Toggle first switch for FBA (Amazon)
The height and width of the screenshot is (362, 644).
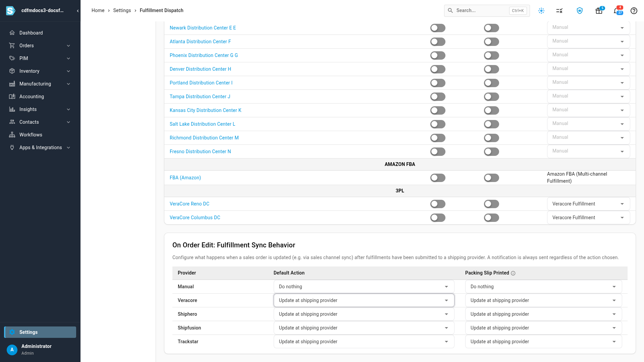pos(438,178)
